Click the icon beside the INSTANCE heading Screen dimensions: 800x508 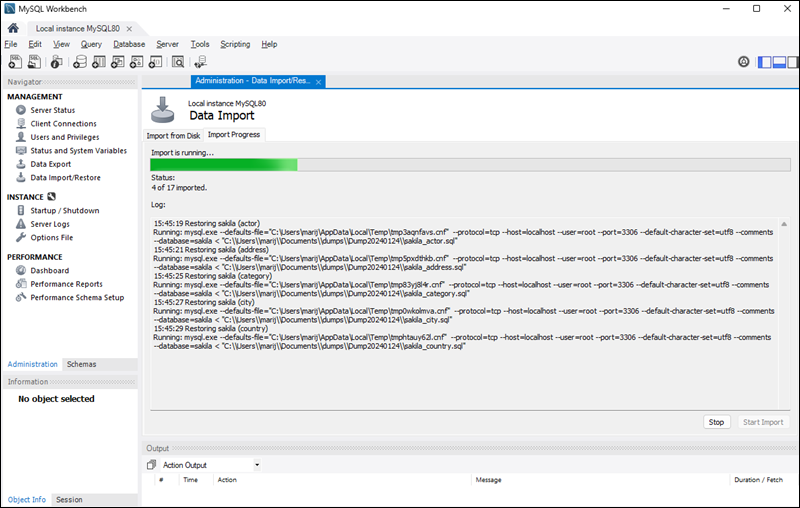[x=52, y=196]
